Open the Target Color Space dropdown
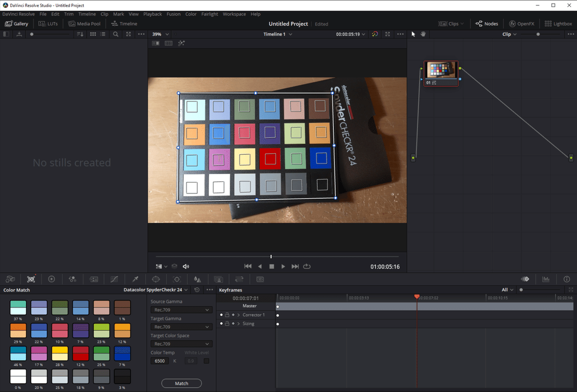The height and width of the screenshot is (392, 577). 181,344
